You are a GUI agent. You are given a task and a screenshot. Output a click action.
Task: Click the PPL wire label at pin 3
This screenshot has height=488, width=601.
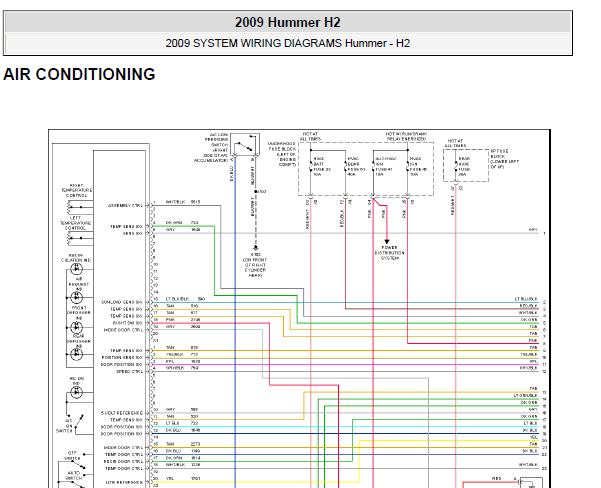click(170, 361)
